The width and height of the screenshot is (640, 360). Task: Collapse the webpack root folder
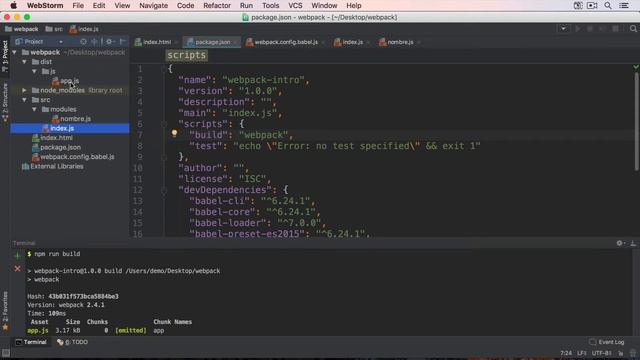[x=15, y=52]
